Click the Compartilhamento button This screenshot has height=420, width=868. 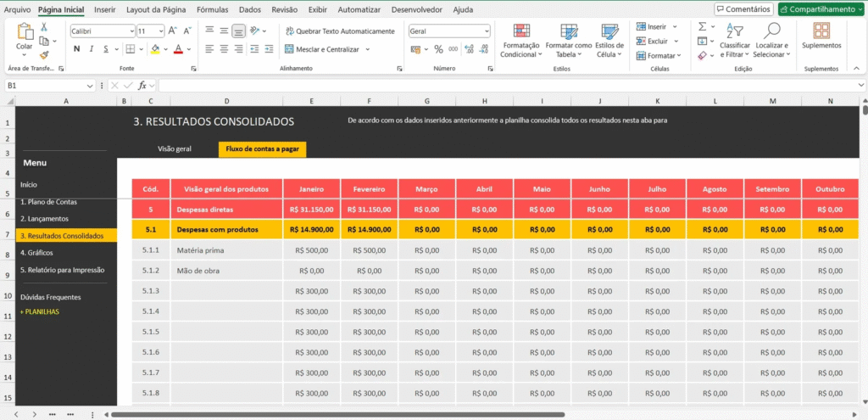(x=821, y=9)
